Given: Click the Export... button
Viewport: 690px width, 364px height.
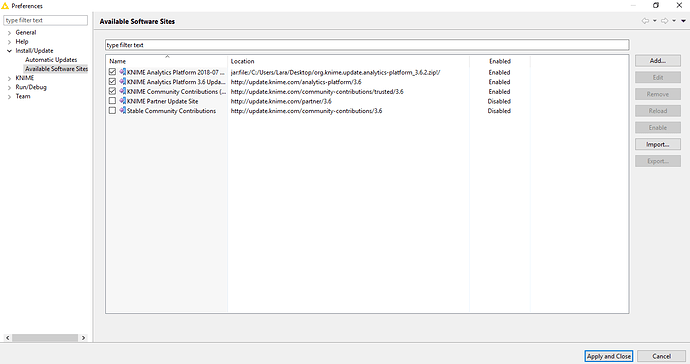Looking at the screenshot, I should 658,161.
